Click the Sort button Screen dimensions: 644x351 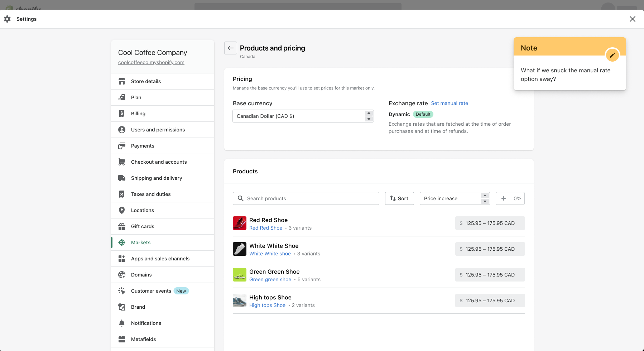coord(399,198)
